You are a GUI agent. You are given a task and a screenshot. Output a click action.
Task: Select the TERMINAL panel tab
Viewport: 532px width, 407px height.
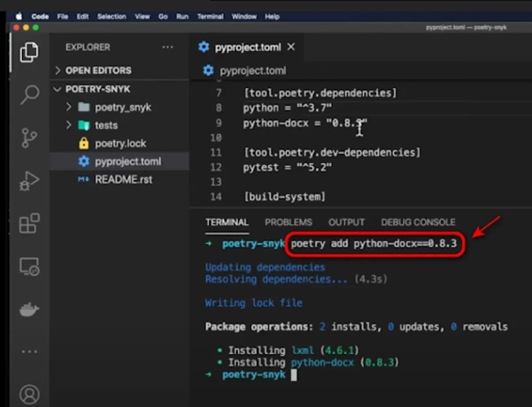click(x=227, y=222)
